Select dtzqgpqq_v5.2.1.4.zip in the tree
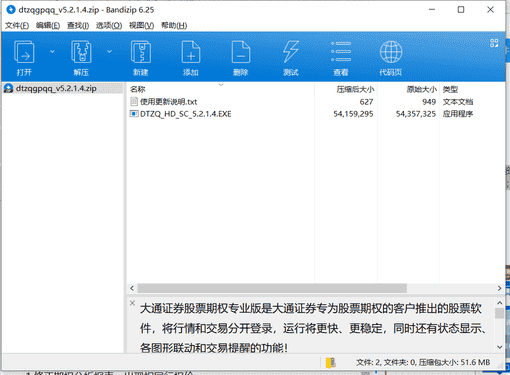The height and width of the screenshot is (375, 510). click(56, 88)
